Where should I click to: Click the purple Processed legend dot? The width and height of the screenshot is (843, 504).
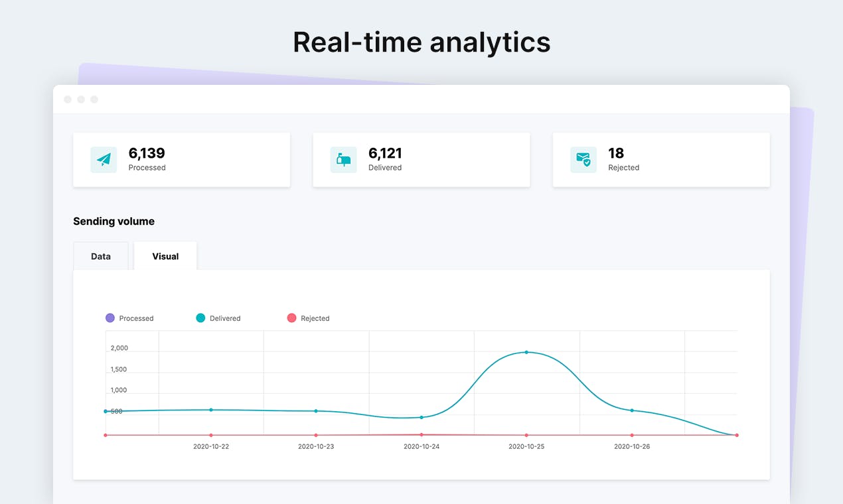coord(110,318)
